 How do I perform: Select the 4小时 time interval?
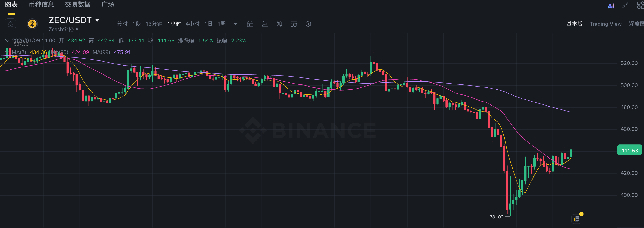(x=193, y=24)
